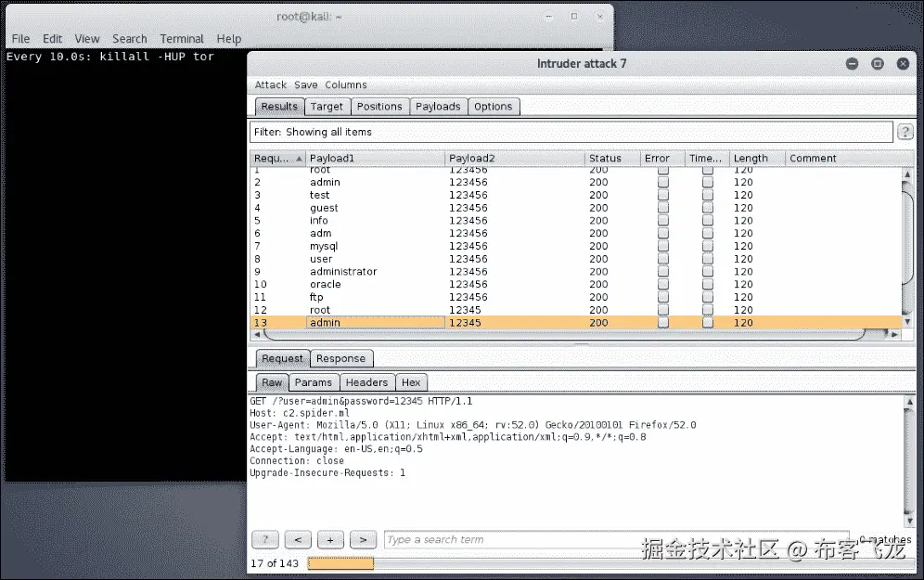The image size is (924, 580).
Task: Open the terminal Search menu
Action: pyautogui.click(x=130, y=39)
